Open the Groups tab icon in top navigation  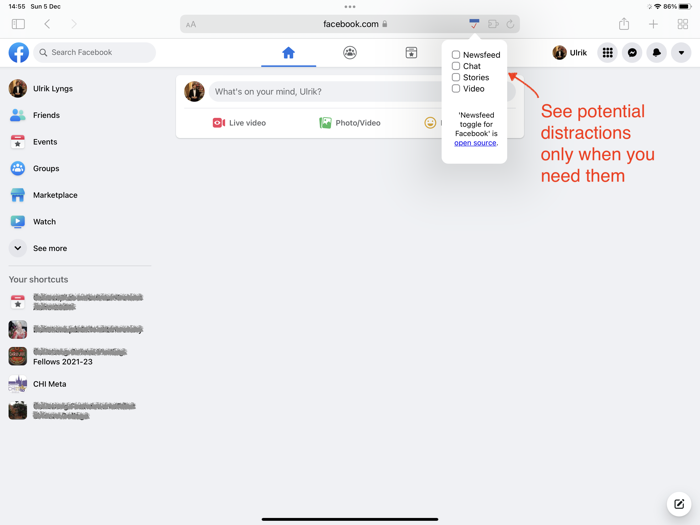coord(350,53)
